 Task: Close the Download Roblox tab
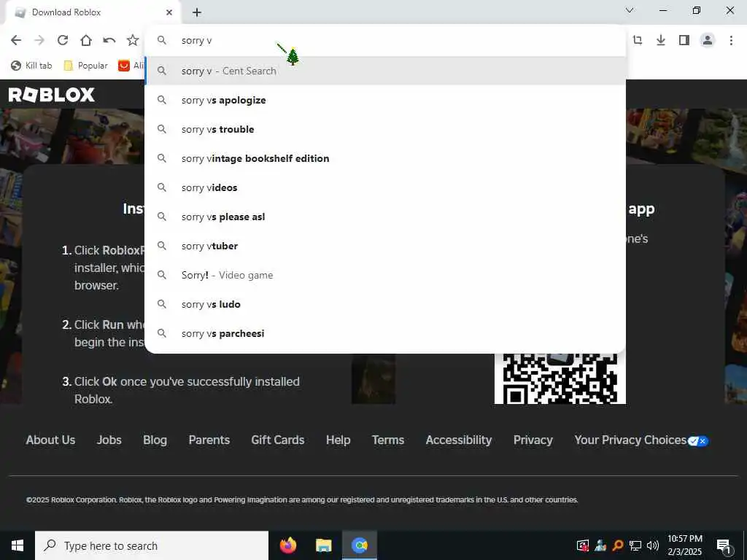pyautogui.click(x=169, y=12)
